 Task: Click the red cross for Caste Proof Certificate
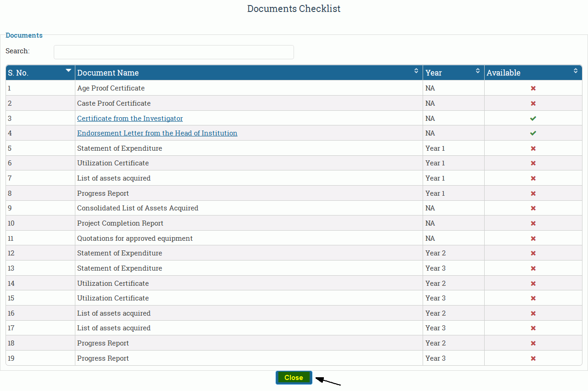tap(533, 103)
